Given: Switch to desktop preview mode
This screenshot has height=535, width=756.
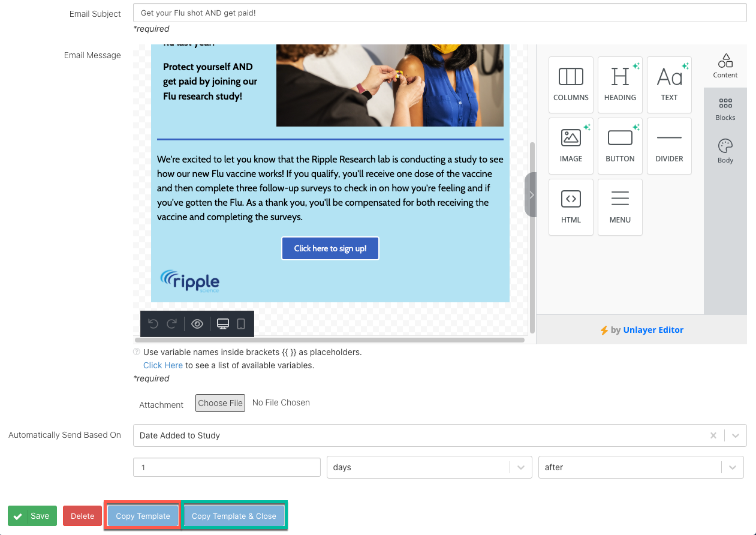Looking at the screenshot, I should pyautogui.click(x=223, y=324).
